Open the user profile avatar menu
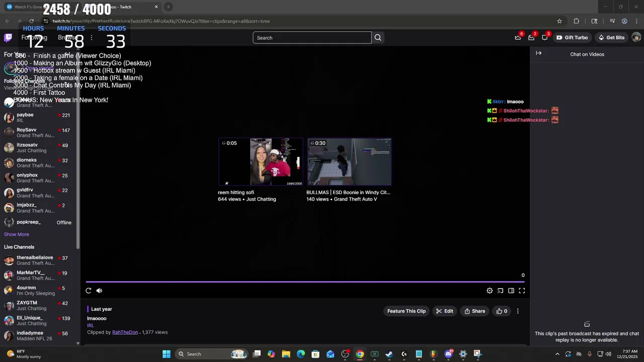The image size is (644, 362). (636, 38)
